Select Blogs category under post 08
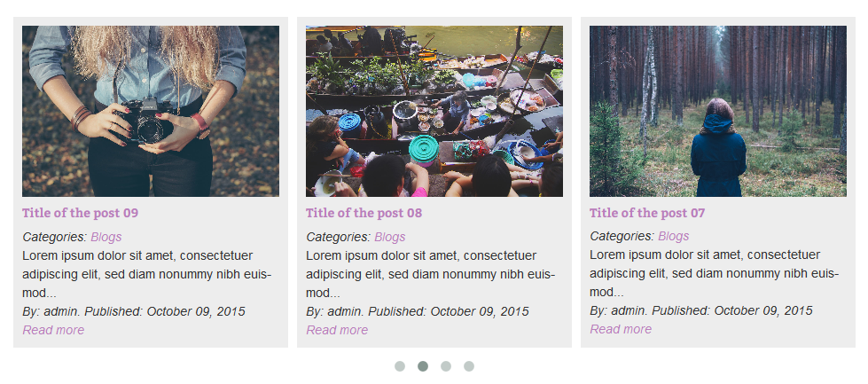This screenshot has width=868, height=384. click(x=390, y=237)
